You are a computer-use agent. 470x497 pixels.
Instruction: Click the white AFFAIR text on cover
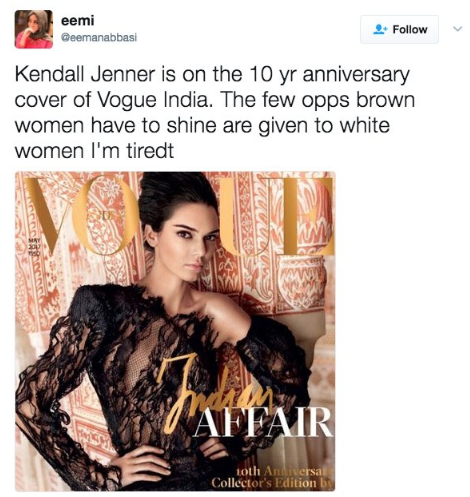263,423
